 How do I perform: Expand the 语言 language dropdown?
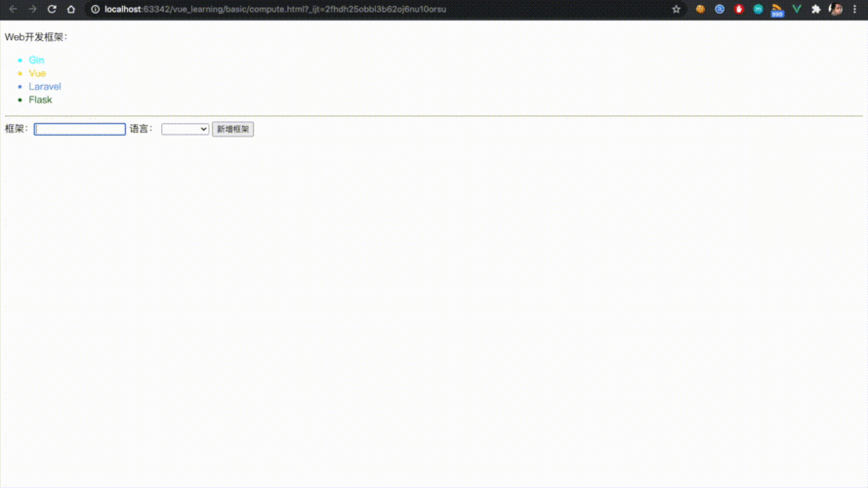click(186, 129)
